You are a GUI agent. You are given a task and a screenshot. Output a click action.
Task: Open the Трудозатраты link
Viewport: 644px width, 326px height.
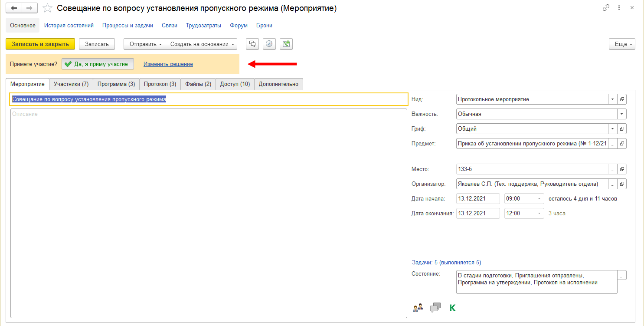click(x=203, y=26)
